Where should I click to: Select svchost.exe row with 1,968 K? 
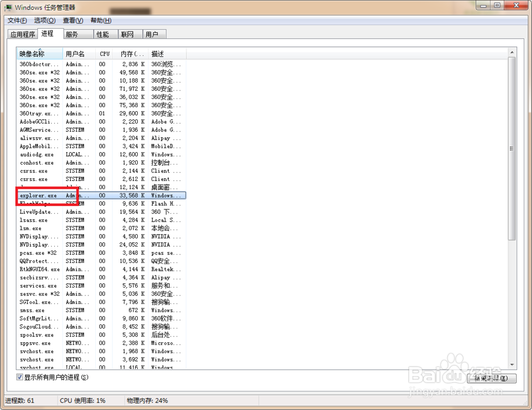point(101,351)
